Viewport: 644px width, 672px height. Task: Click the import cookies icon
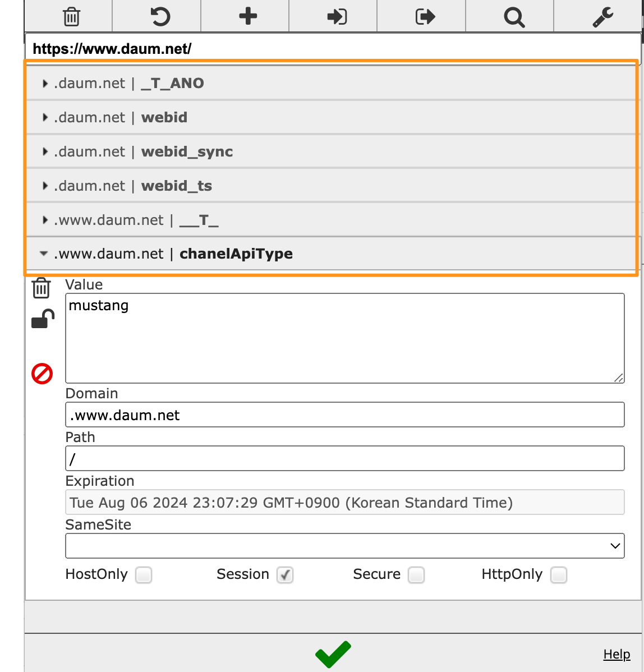(337, 16)
